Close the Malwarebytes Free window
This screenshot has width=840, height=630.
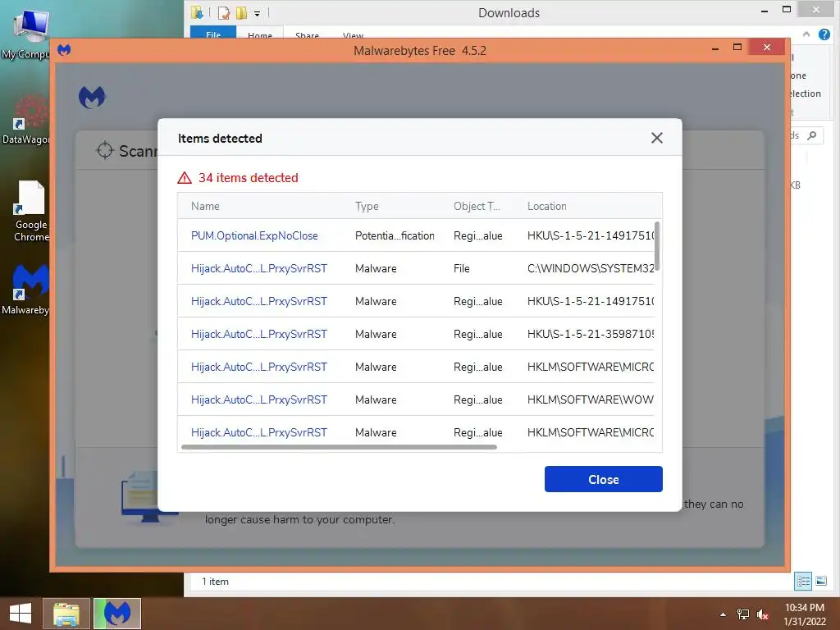(767, 47)
